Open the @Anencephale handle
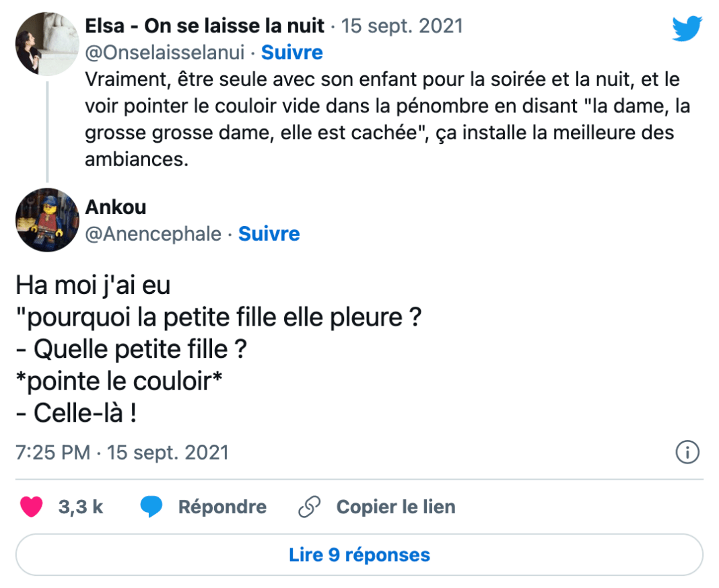Screen dimensions: 719x588 (x=153, y=233)
